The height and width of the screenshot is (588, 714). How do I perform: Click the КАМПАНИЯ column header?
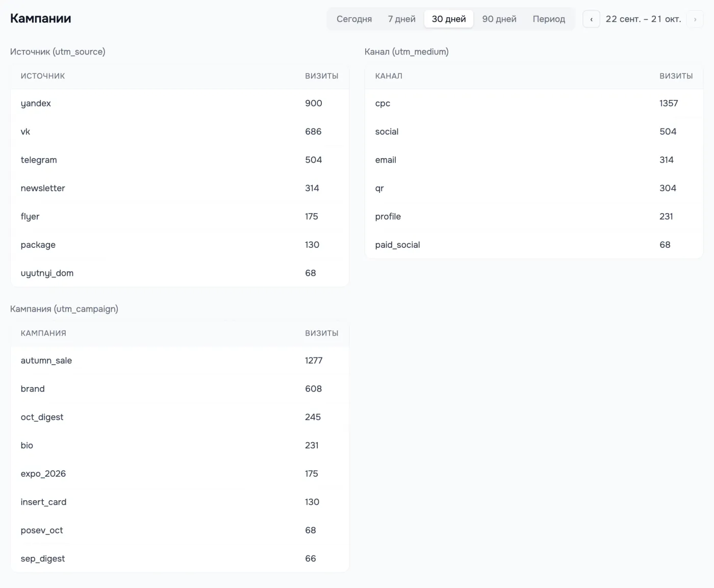pyautogui.click(x=43, y=333)
